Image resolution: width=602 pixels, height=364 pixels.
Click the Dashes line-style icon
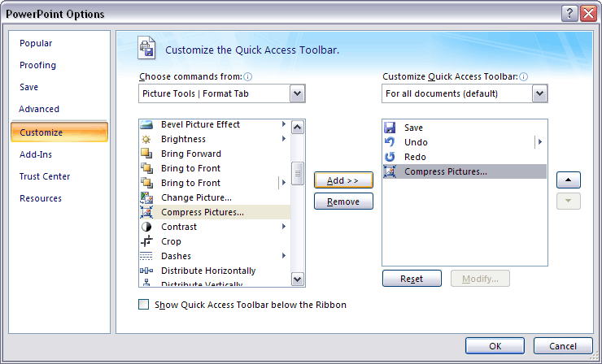146,256
